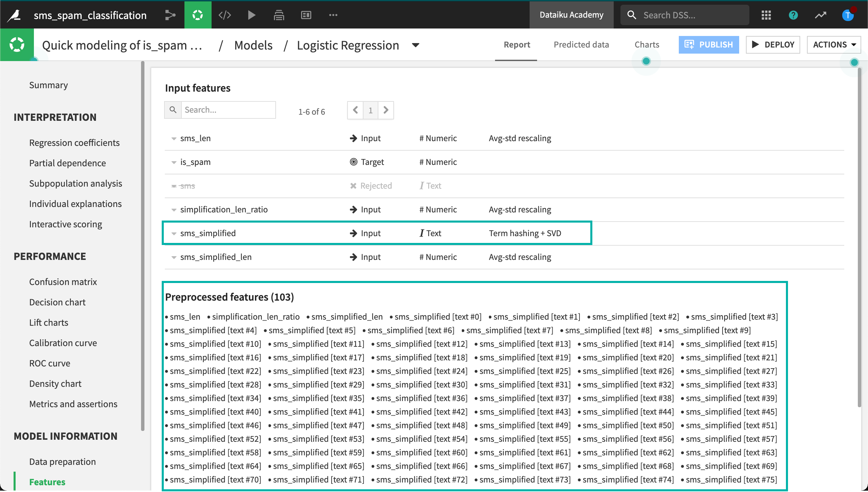868x492 pixels.
Task: Open the applications grid menu
Action: click(766, 15)
